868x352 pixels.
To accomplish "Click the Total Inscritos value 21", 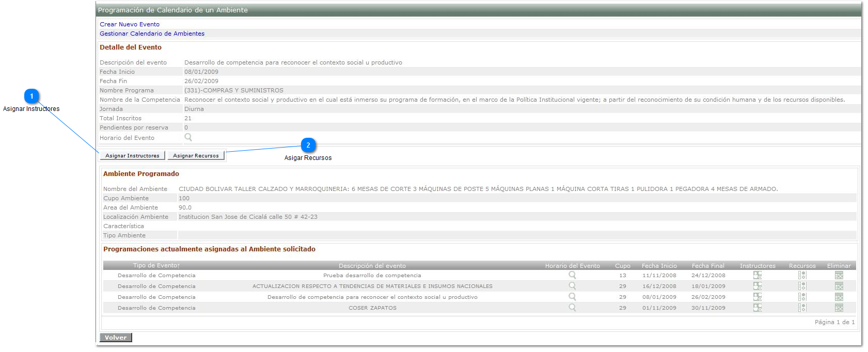I will (x=188, y=118).
